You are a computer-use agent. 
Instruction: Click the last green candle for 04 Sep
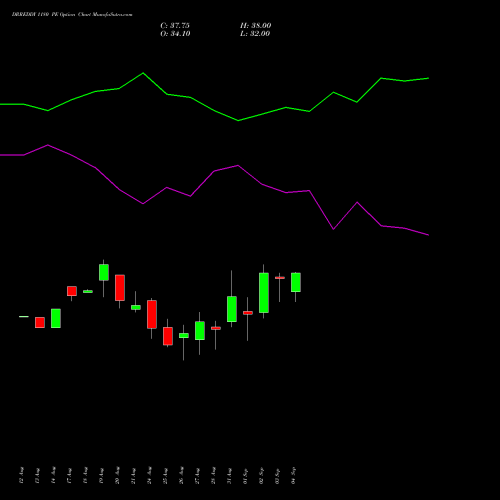coord(296,282)
